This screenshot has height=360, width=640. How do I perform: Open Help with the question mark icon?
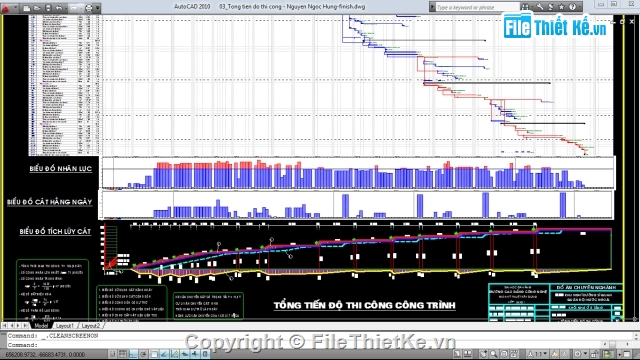pyautogui.click(x=572, y=7)
